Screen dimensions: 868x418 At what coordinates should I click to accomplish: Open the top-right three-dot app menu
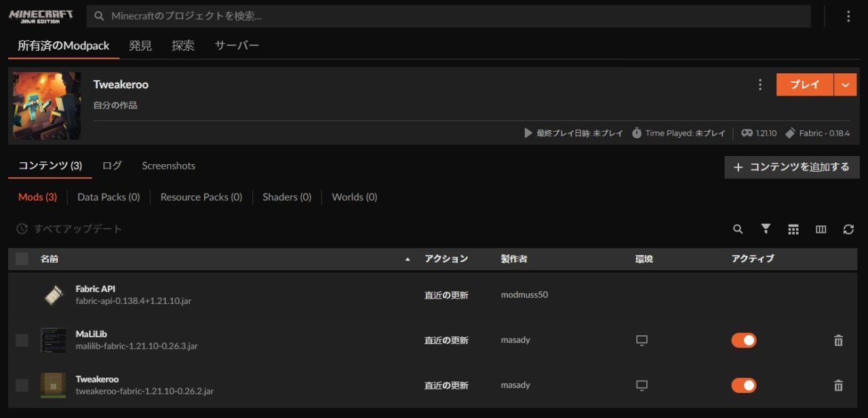coord(848,16)
